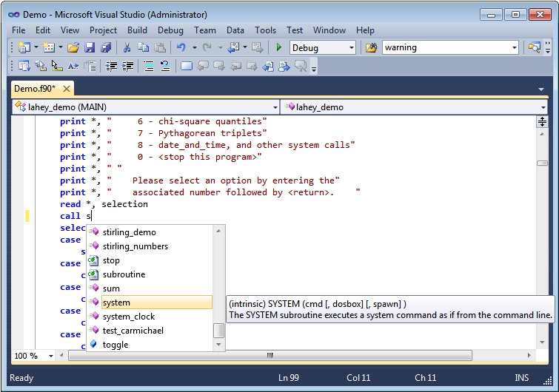
Task: Open the Edit menu
Action: click(x=43, y=30)
